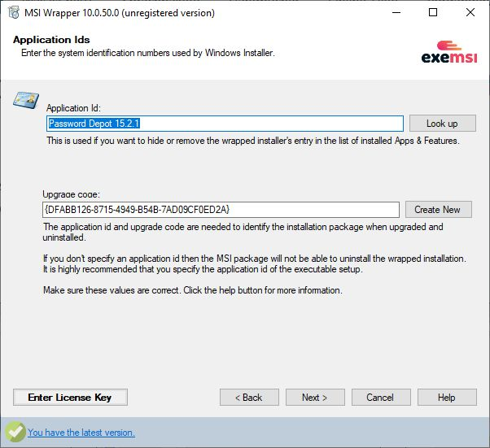Click the 'Application Id:' label
Viewport: 490px width, 448px height.
(74, 108)
